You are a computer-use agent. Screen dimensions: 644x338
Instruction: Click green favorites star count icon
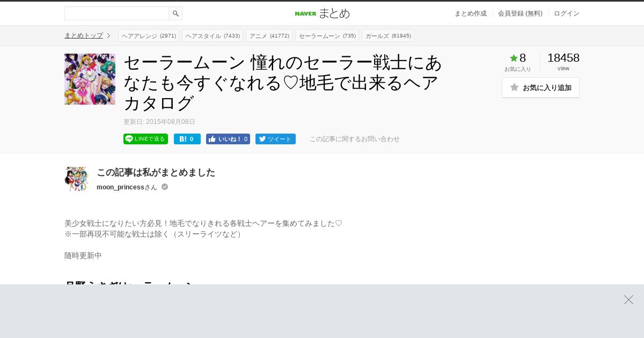pyautogui.click(x=514, y=58)
